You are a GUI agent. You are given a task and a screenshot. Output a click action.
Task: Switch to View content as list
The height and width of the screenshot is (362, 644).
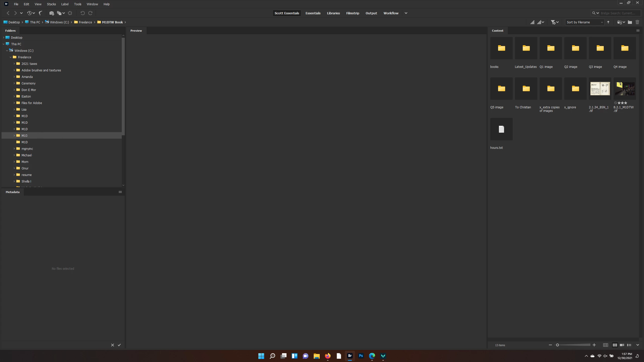coord(629,345)
